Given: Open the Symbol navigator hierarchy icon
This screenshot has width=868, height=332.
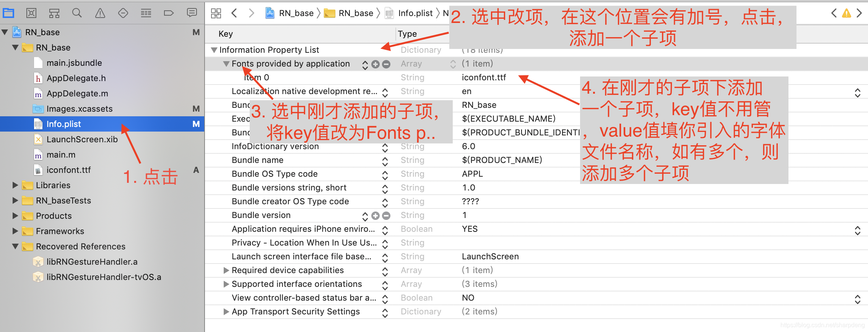Looking at the screenshot, I should (54, 13).
